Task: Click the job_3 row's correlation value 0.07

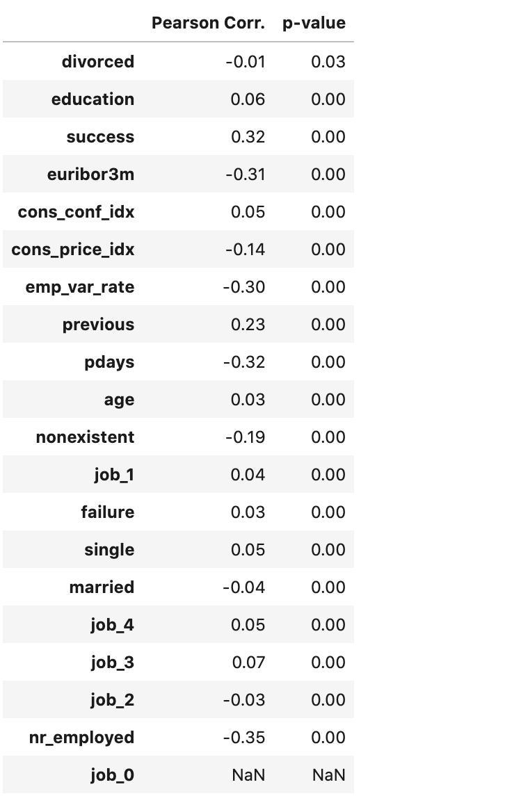Action: tap(248, 663)
